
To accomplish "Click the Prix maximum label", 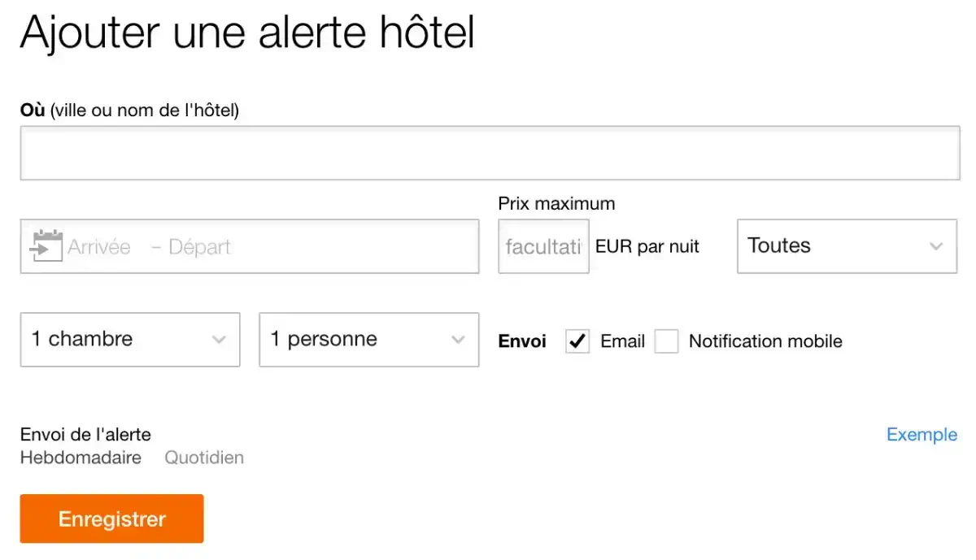I will pos(556,204).
